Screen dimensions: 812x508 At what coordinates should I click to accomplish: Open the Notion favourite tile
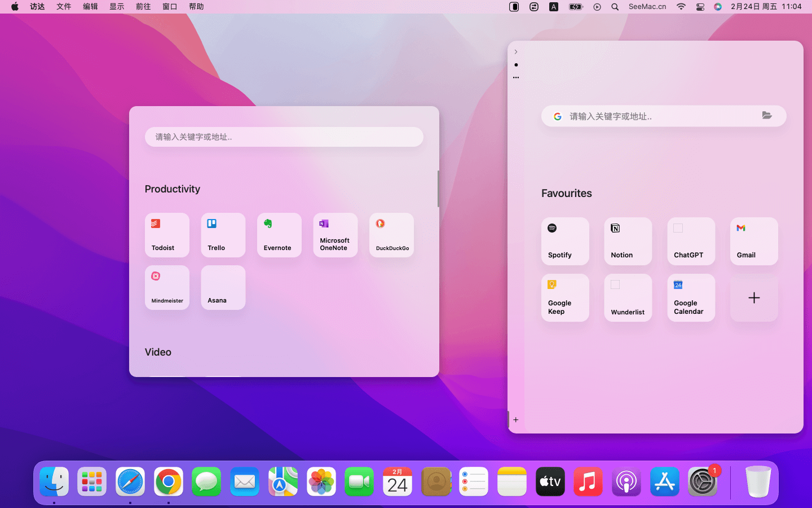click(x=628, y=241)
